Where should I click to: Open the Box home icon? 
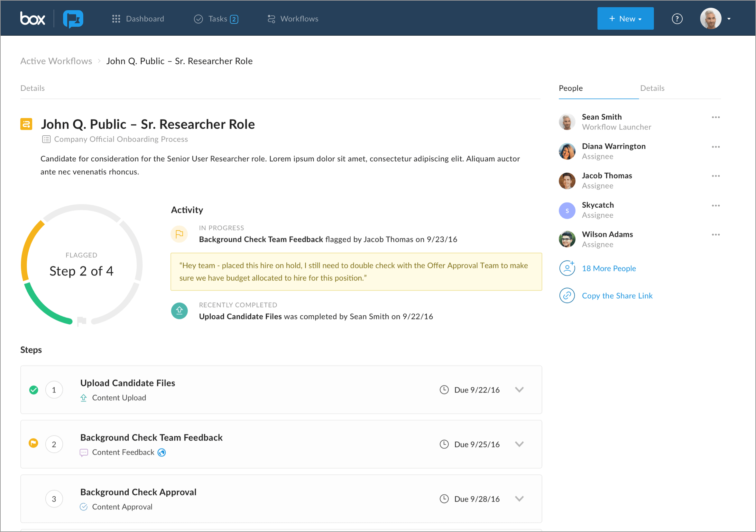pos(32,18)
